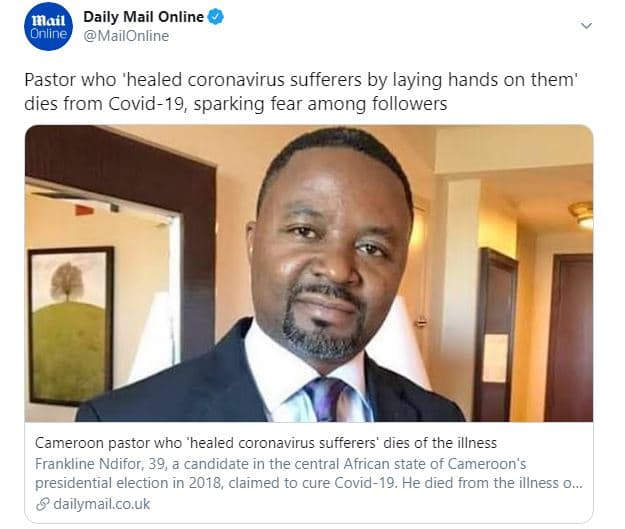Click the ceiling lamp in the photo
This screenshot has height=529, width=625.
pyautogui.click(x=582, y=214)
